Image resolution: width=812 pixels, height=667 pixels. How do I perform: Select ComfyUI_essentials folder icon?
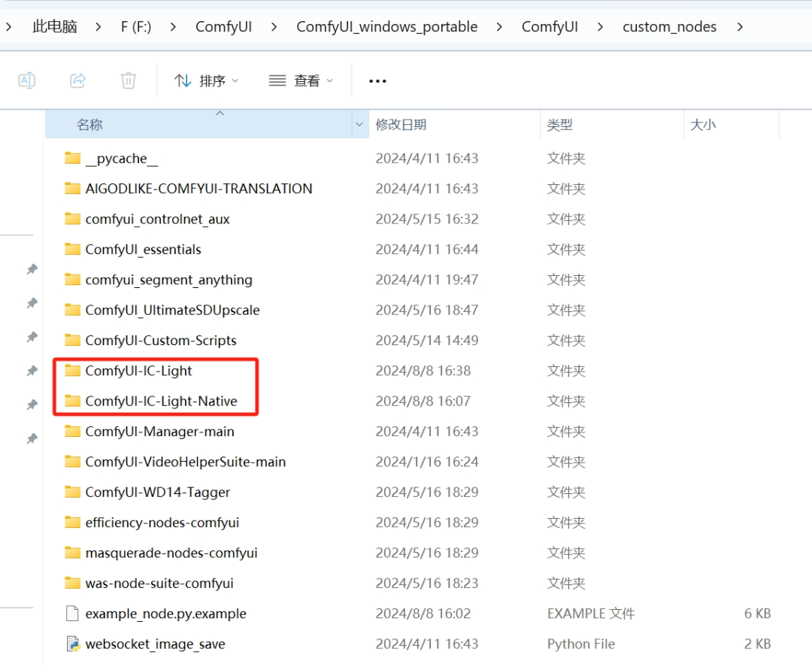[x=72, y=249]
